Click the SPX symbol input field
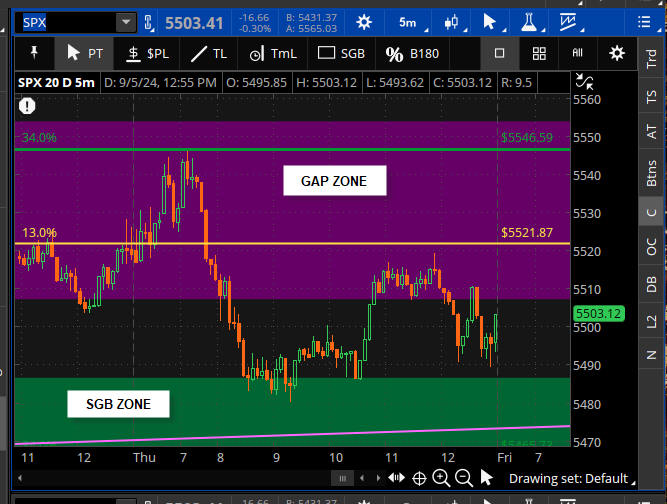667x504 pixels. coord(66,22)
